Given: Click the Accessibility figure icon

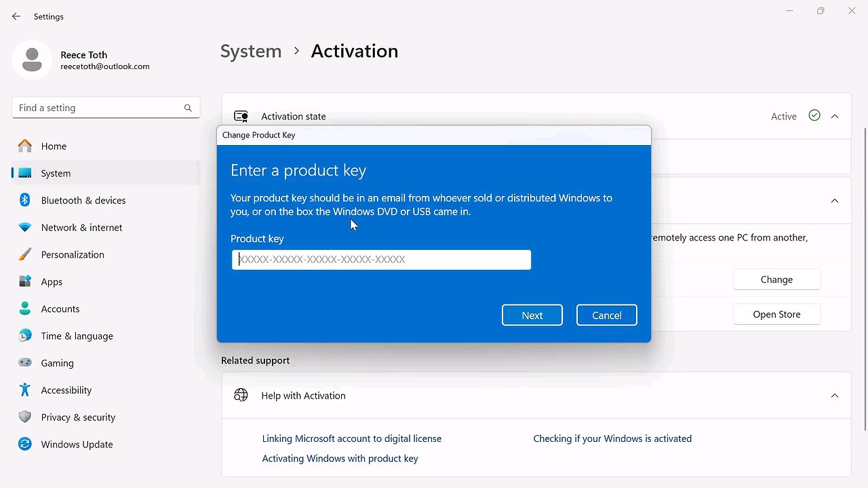Looking at the screenshot, I should [25, 390].
